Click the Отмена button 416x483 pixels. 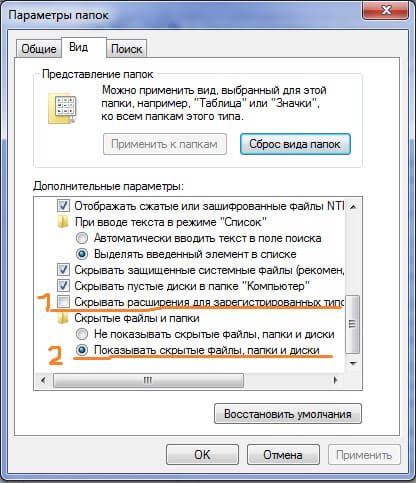click(x=283, y=454)
